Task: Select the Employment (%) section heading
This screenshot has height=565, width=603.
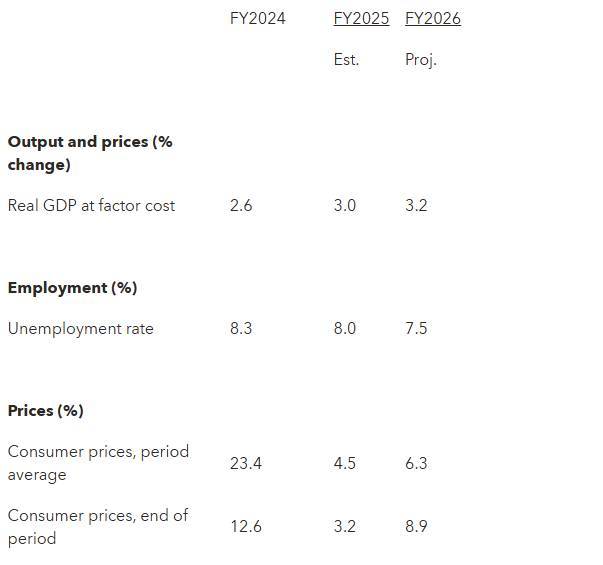Action: [x=72, y=288]
